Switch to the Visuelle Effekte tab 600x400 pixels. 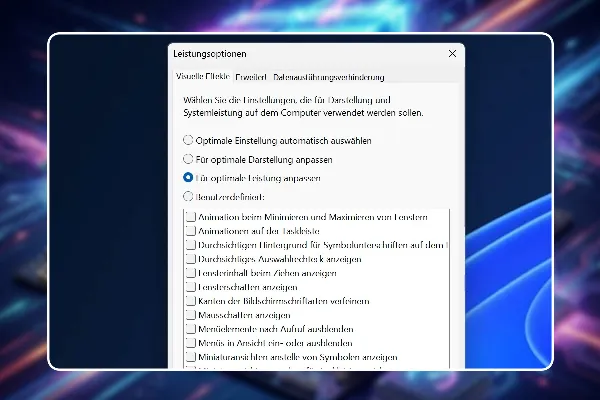coord(202,76)
